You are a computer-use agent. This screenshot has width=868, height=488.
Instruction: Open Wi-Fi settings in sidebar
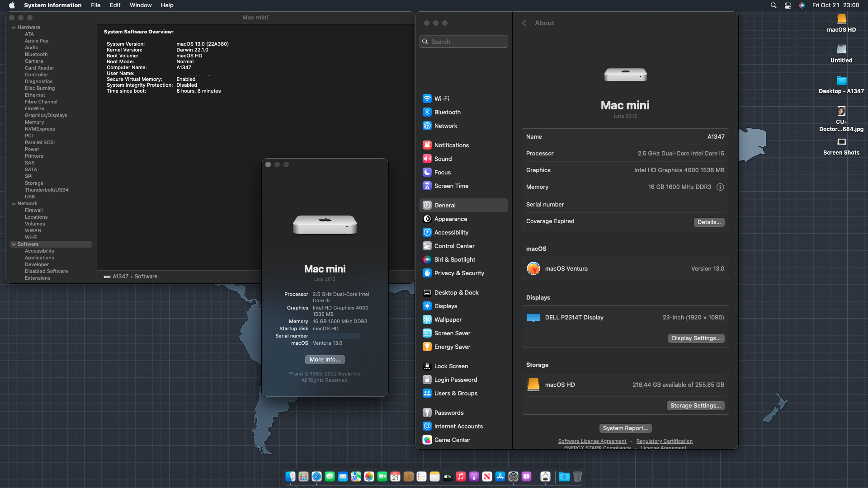(441, 99)
